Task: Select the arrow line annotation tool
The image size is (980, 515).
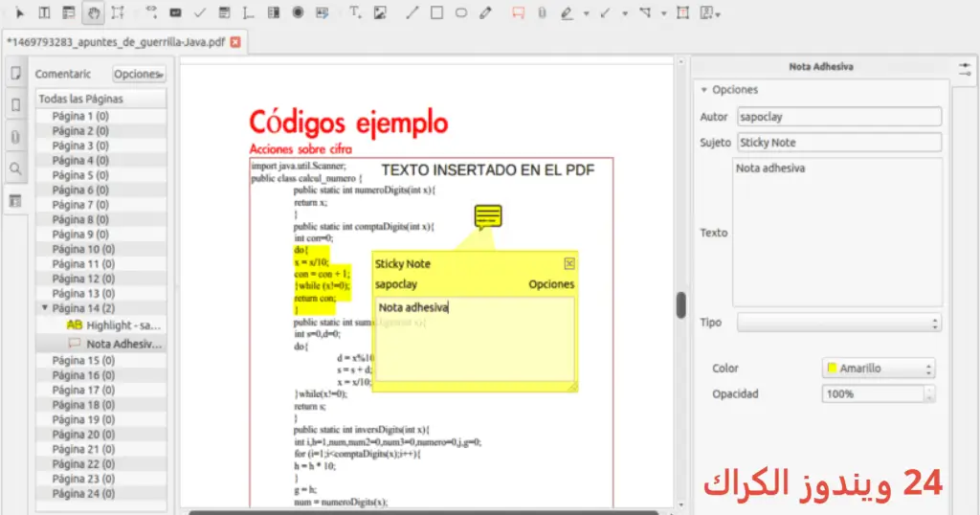Action: click(605, 12)
